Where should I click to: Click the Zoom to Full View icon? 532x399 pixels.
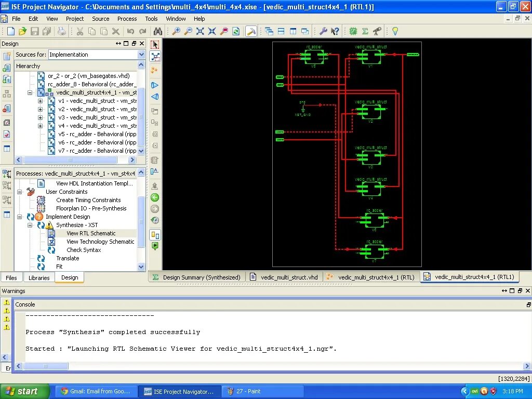coord(200,31)
